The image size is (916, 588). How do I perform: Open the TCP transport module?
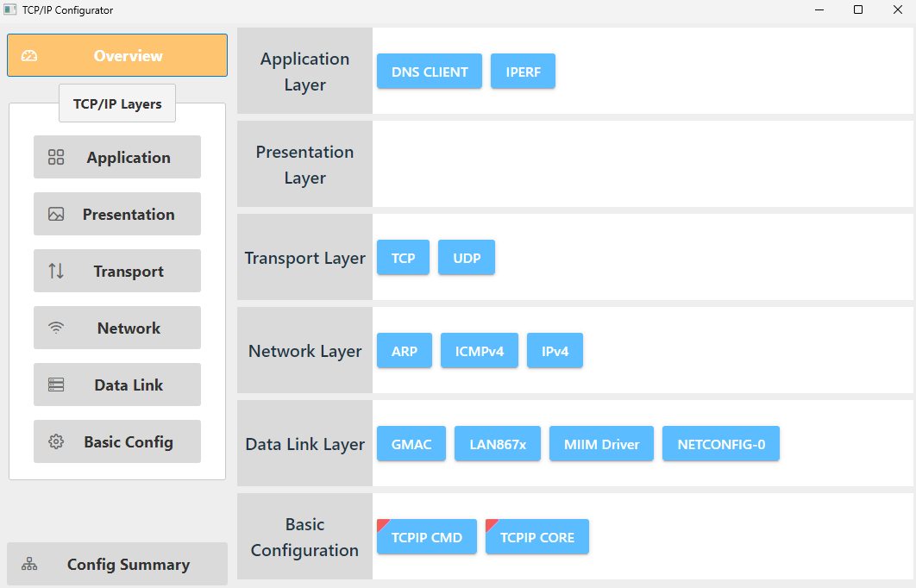click(x=403, y=258)
